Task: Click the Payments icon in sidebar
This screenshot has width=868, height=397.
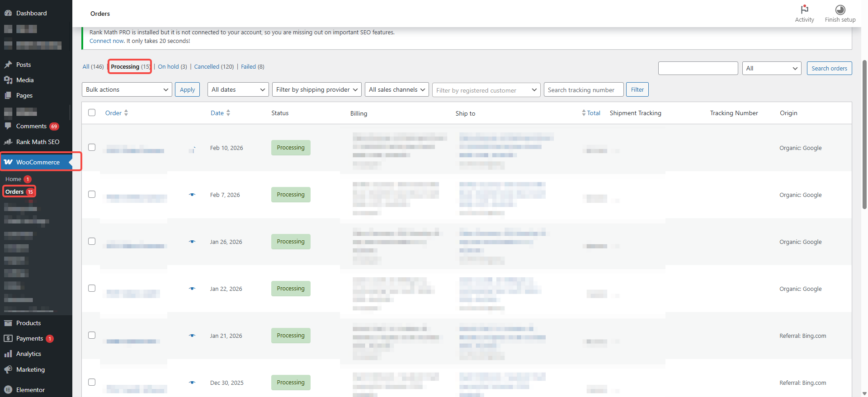Action: (8, 338)
